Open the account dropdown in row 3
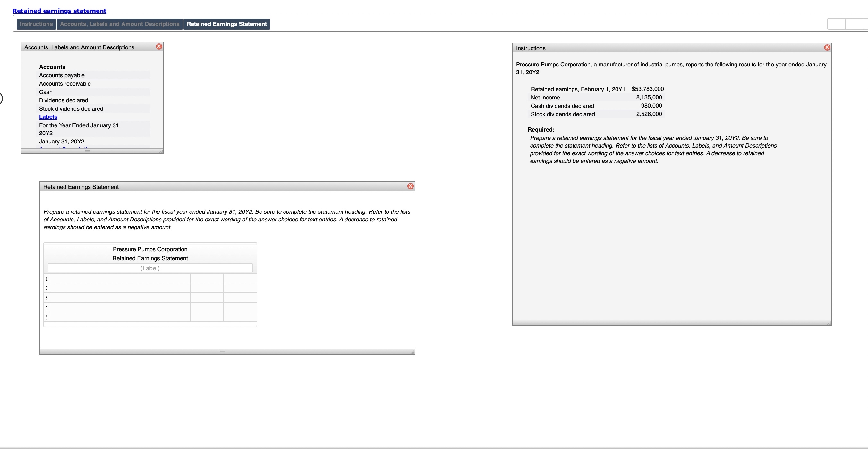 point(121,297)
